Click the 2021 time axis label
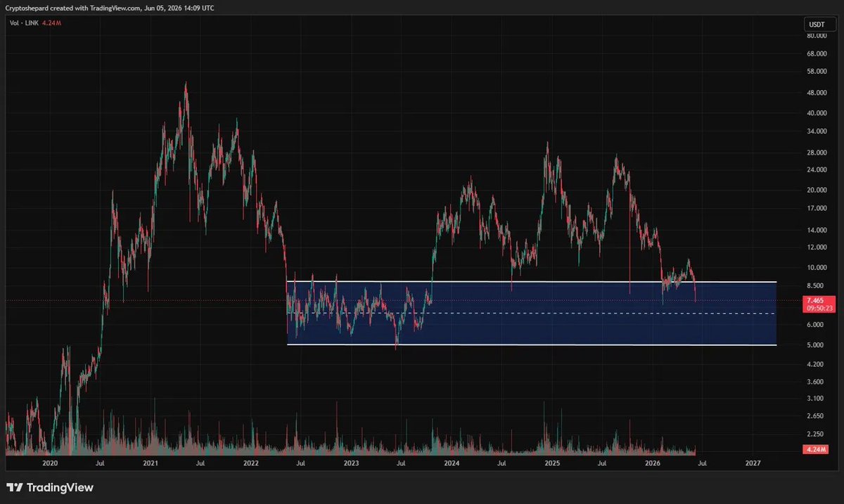The width and height of the screenshot is (844, 504). [151, 464]
